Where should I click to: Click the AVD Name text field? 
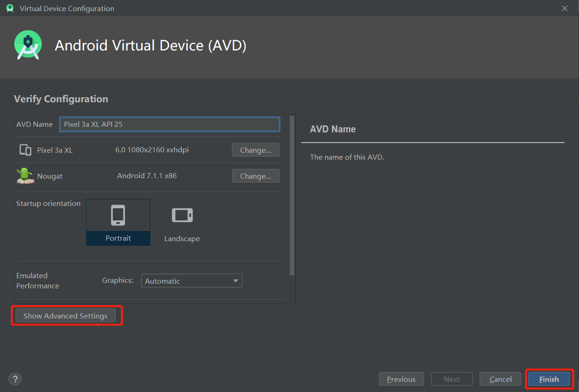(x=170, y=124)
